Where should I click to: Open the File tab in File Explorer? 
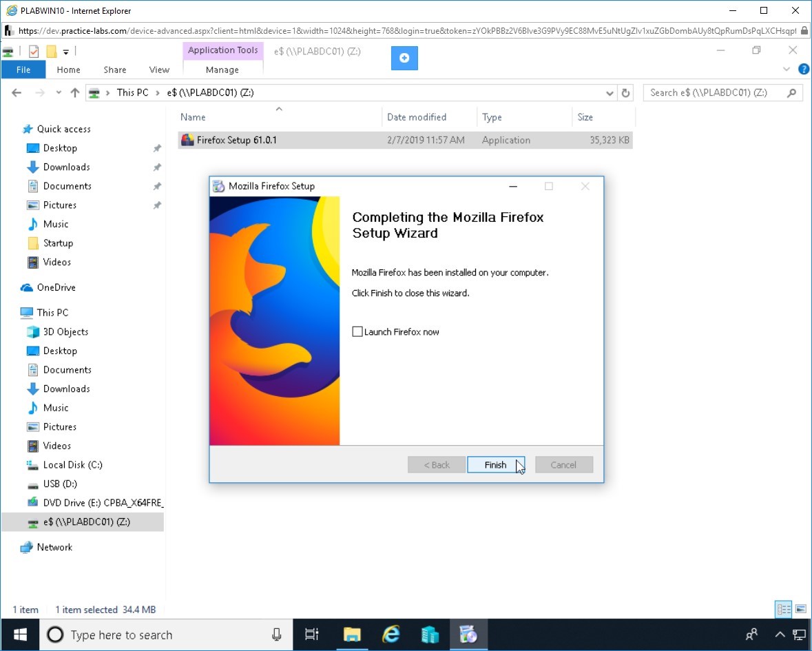[x=23, y=70]
